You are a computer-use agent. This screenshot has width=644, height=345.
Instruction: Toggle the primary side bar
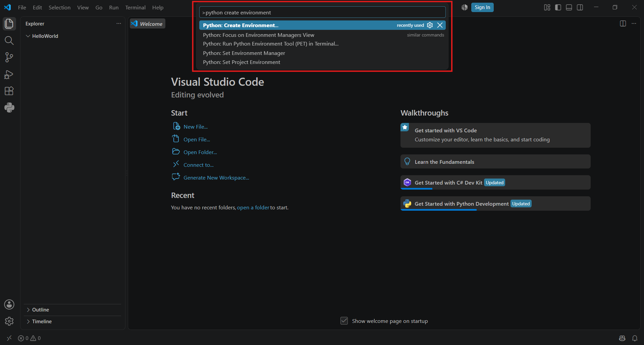coord(558,7)
